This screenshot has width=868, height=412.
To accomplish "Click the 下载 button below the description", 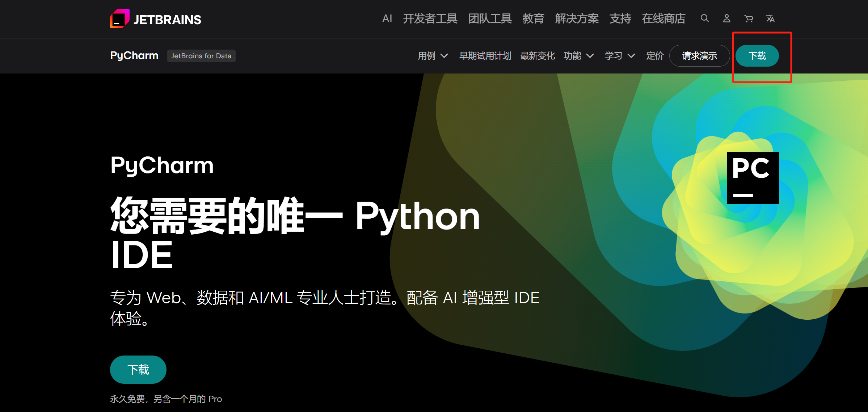I will coord(138,369).
